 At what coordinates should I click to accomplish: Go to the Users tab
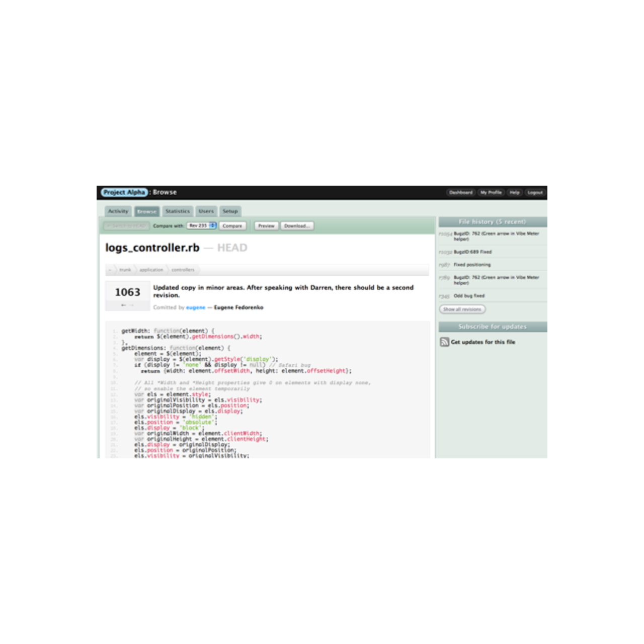[206, 211]
